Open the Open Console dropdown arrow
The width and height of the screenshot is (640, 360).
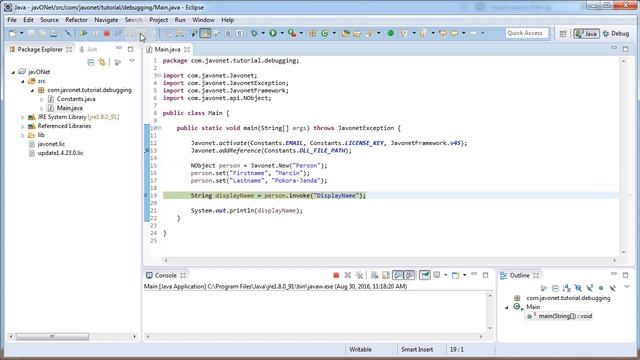[464, 276]
